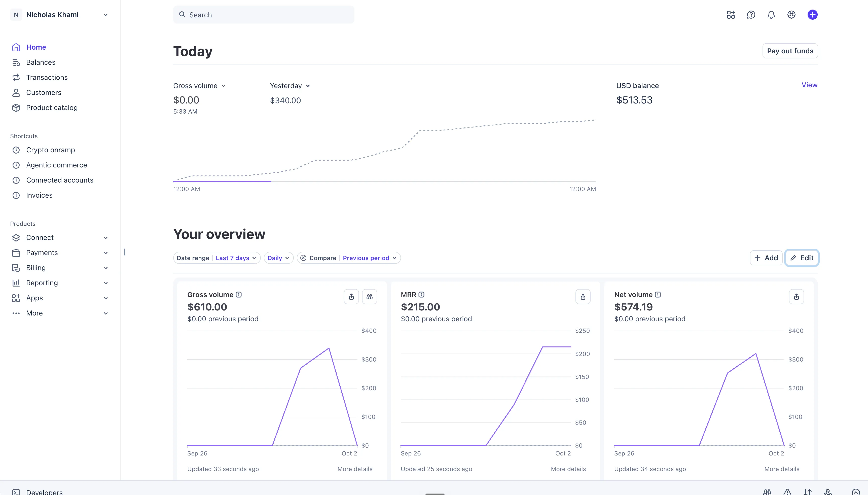Explore Gross volume with binoculars icon
868x495 pixels.
369,297
